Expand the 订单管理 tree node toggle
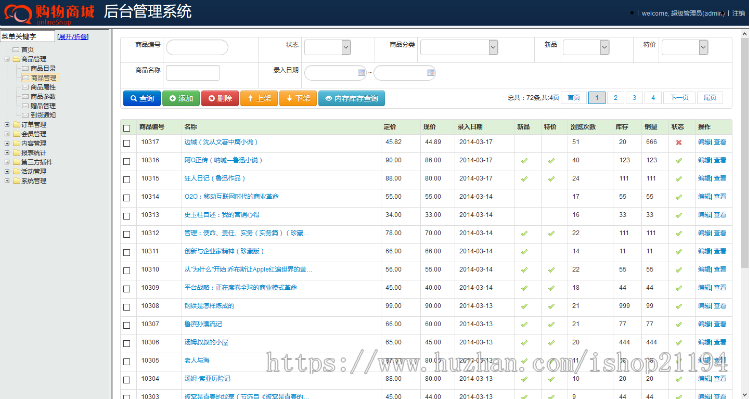The width and height of the screenshot is (750, 399). (7, 125)
